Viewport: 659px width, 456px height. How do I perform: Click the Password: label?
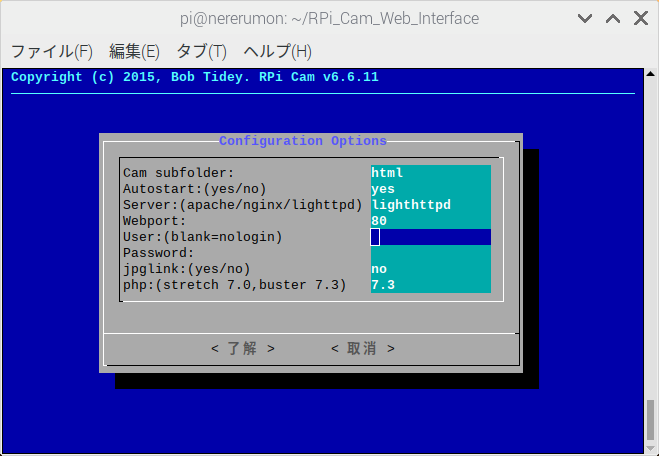158,253
